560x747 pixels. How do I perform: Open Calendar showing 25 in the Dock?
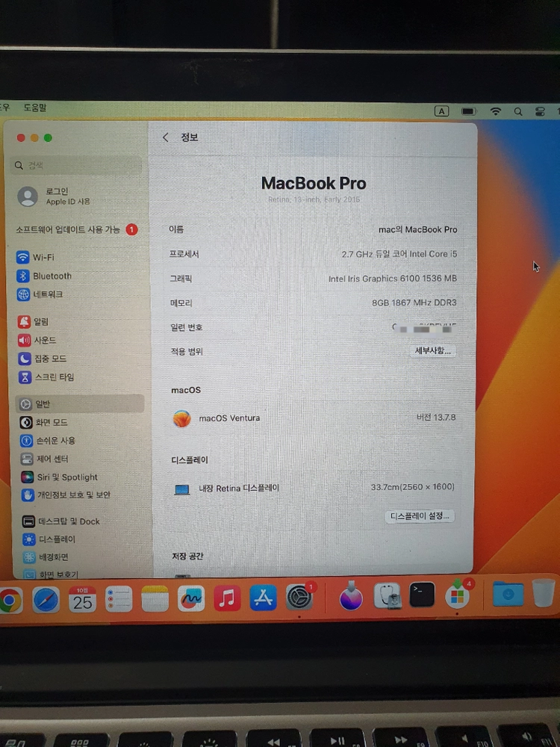pyautogui.click(x=82, y=599)
